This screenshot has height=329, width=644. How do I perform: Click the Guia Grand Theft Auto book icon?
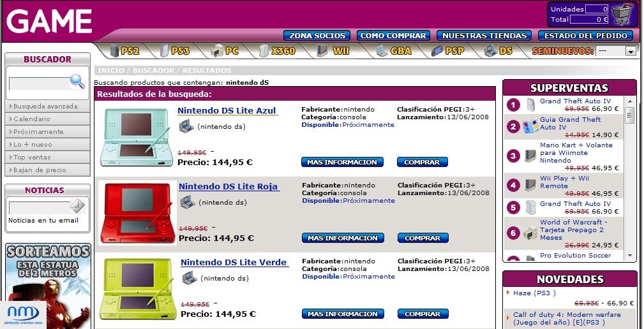[530, 127]
